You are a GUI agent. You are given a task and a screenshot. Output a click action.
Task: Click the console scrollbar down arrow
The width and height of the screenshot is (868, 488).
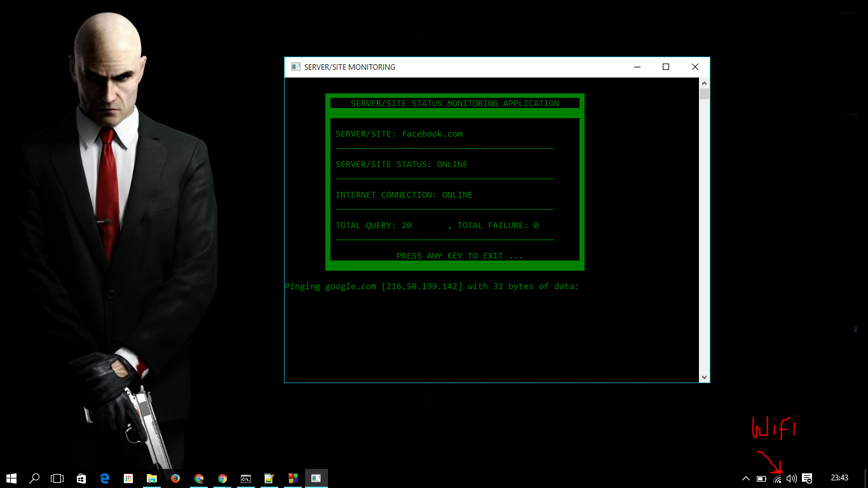[x=704, y=377]
